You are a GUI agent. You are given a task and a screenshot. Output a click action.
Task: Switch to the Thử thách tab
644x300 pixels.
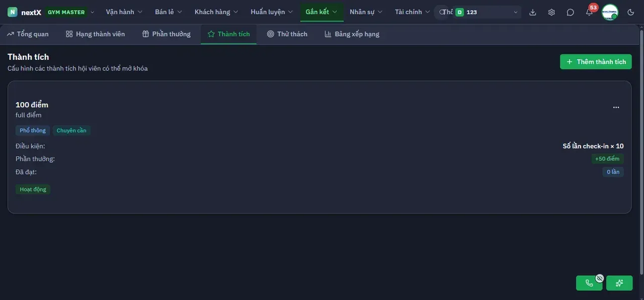(287, 34)
